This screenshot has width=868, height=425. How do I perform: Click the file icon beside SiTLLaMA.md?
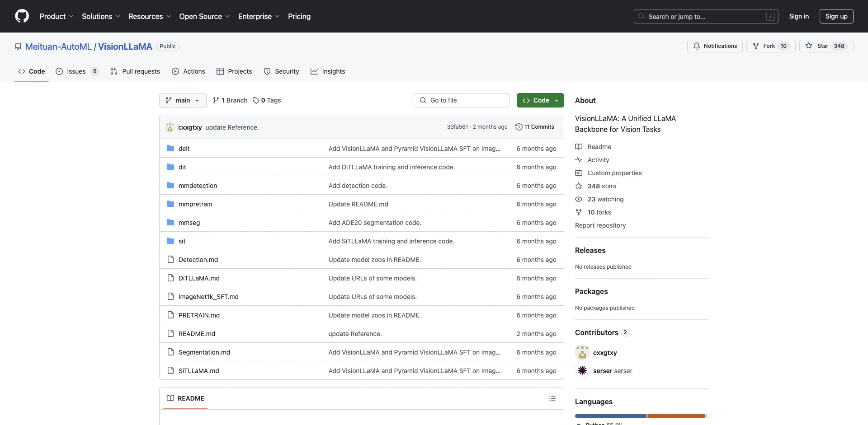[170, 370]
